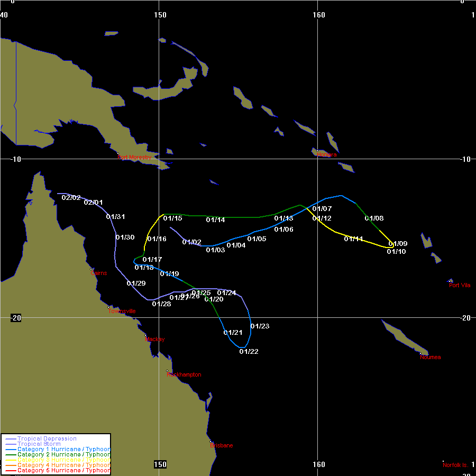Click the Cairns city marker
The image size is (476, 476).
tap(91, 269)
